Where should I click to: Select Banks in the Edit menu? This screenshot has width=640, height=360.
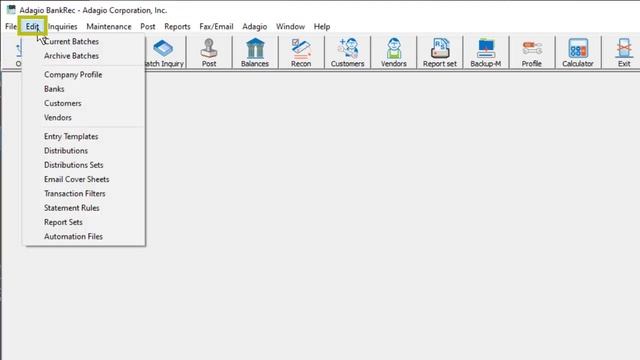[84, 89]
